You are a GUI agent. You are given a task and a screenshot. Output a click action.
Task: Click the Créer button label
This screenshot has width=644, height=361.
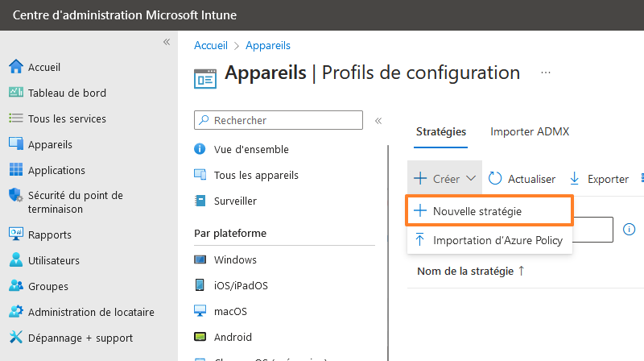446,179
